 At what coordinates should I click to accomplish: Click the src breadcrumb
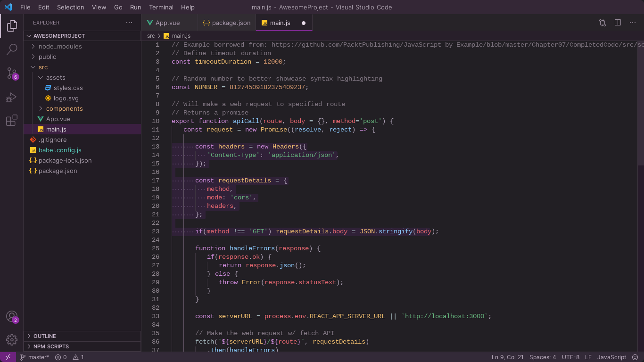point(151,36)
